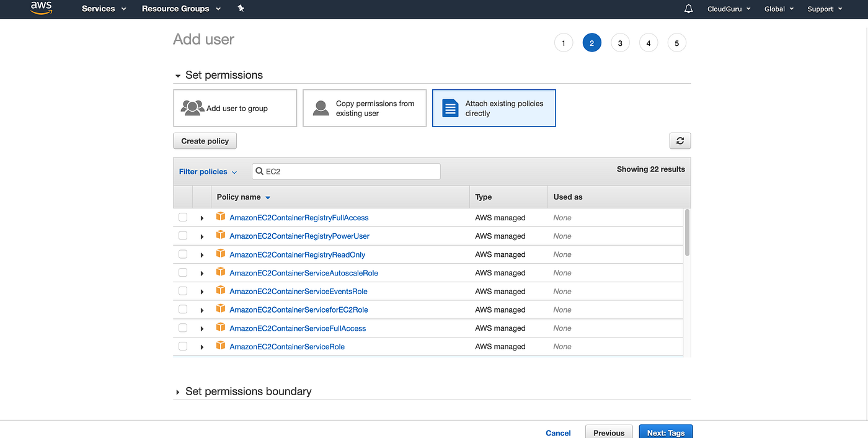Refresh the policy list
Screen dimensions: 868x438
pyautogui.click(x=680, y=140)
